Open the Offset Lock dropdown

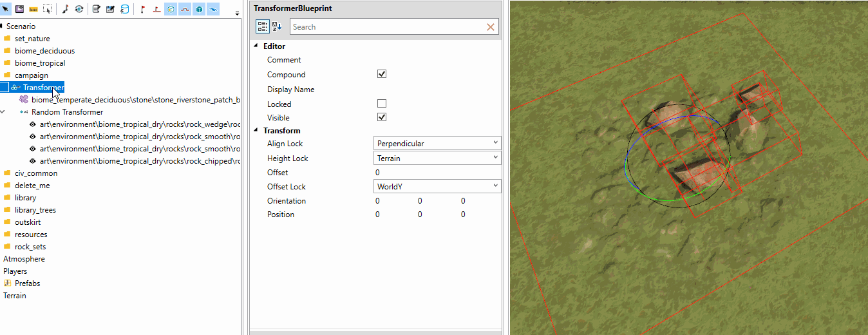(x=437, y=186)
